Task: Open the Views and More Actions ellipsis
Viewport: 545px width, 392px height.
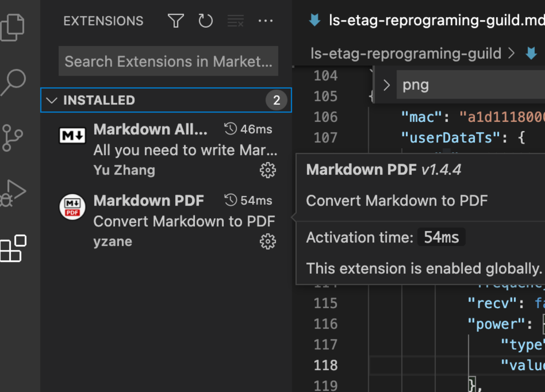Action: [x=265, y=21]
